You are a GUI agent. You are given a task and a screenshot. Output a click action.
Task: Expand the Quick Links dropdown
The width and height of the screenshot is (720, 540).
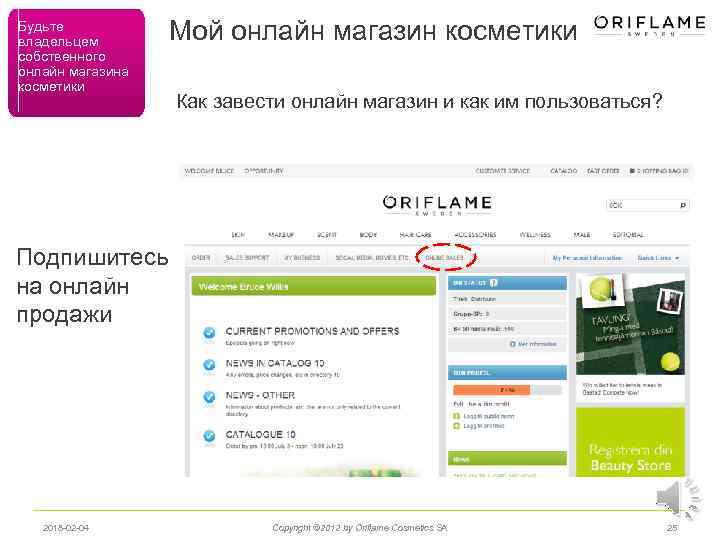[658, 258]
